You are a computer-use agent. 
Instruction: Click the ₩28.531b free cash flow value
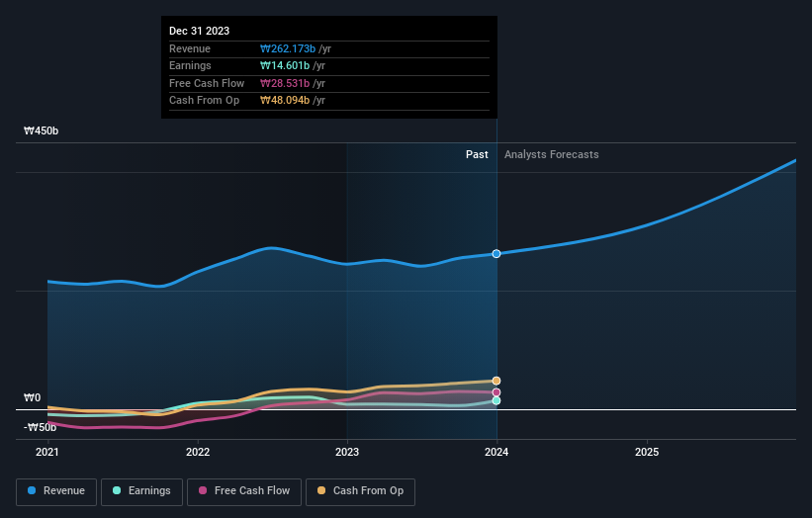(x=285, y=83)
